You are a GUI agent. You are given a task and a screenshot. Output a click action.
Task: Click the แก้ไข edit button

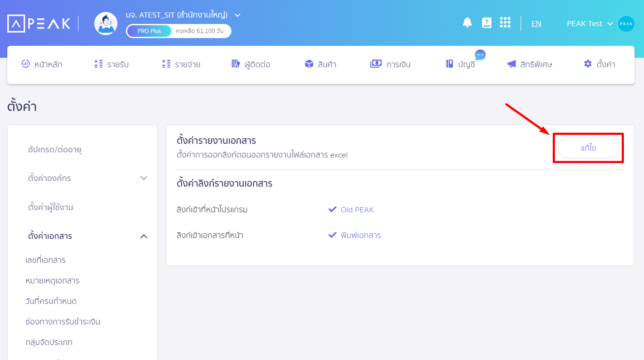coord(588,148)
